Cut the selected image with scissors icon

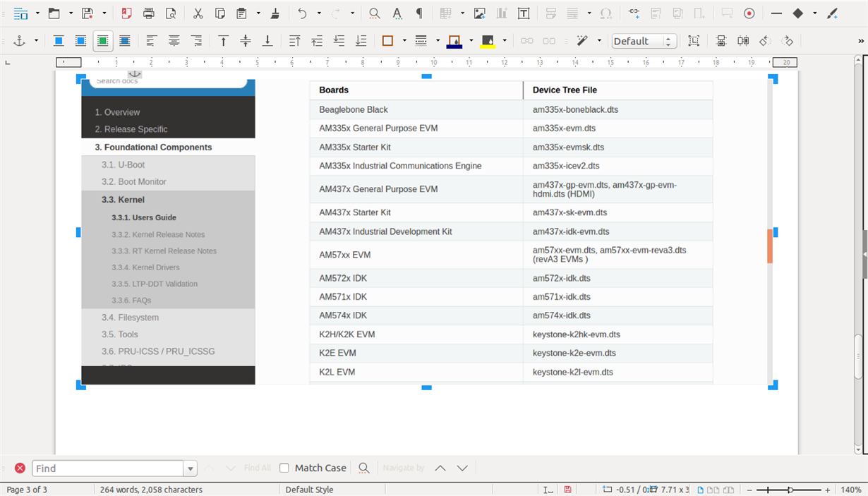point(198,13)
